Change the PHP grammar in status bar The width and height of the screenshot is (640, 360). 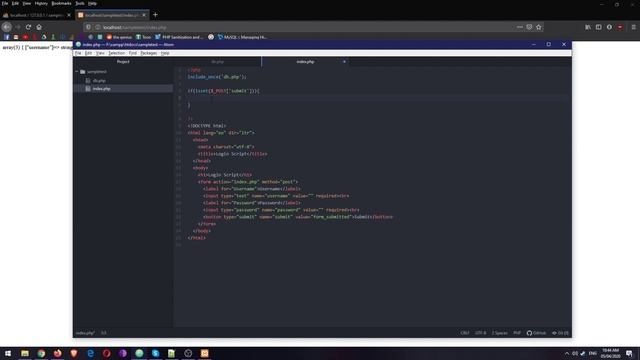tap(517, 333)
